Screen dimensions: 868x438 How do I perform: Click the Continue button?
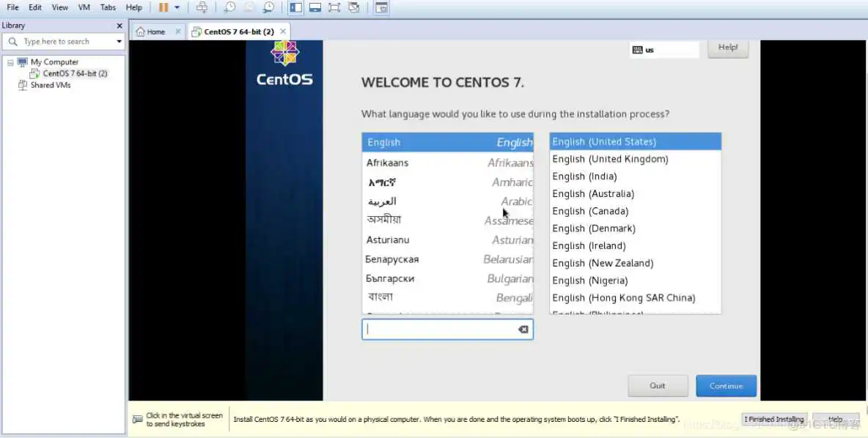726,386
